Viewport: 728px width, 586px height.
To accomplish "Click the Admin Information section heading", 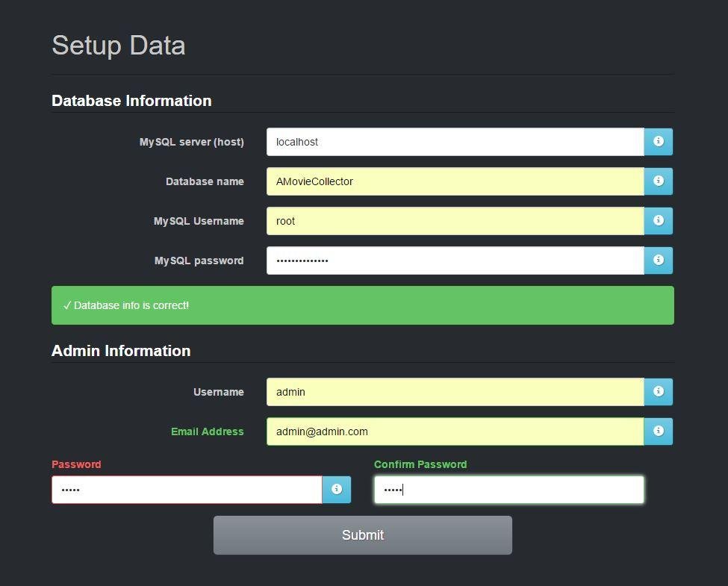I will coord(121,350).
